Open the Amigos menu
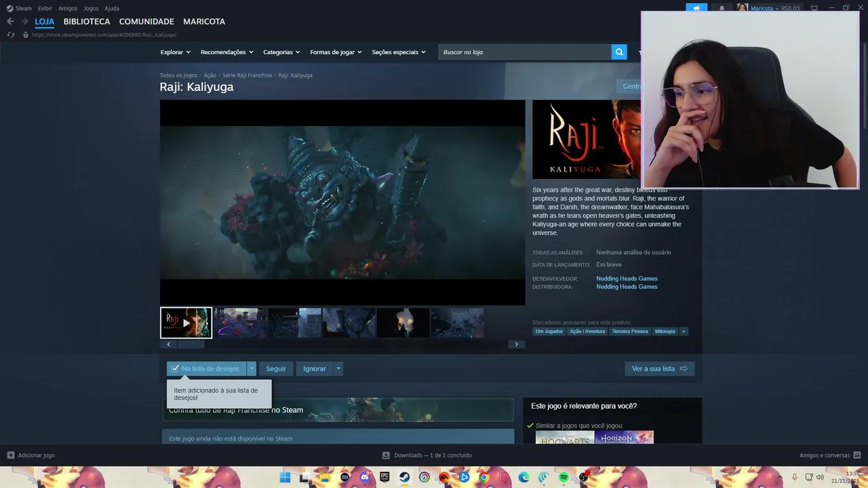The height and width of the screenshot is (488, 868). (68, 8)
